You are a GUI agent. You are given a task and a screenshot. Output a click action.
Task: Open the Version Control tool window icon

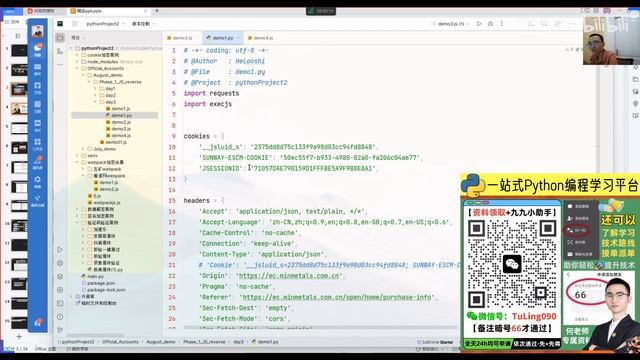[60, 329]
